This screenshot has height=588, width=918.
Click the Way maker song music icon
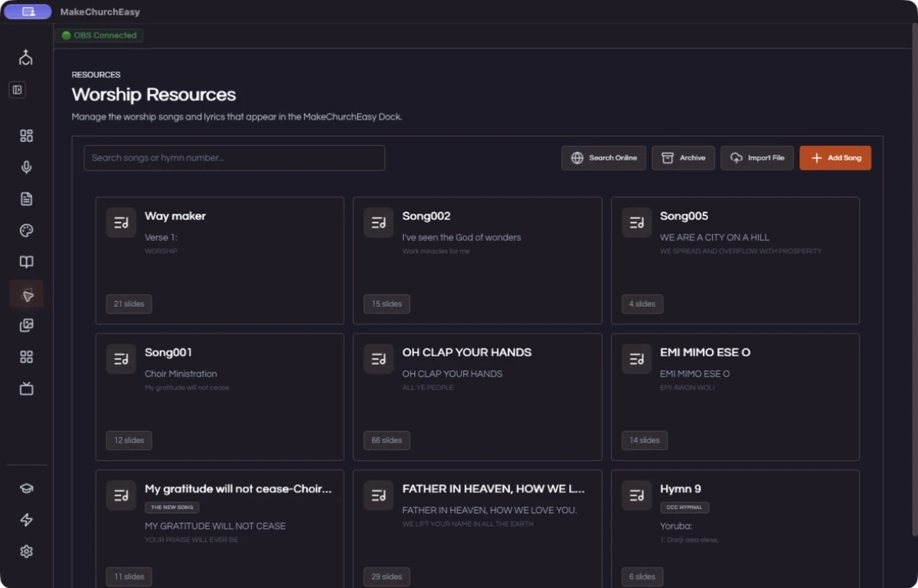coord(121,223)
